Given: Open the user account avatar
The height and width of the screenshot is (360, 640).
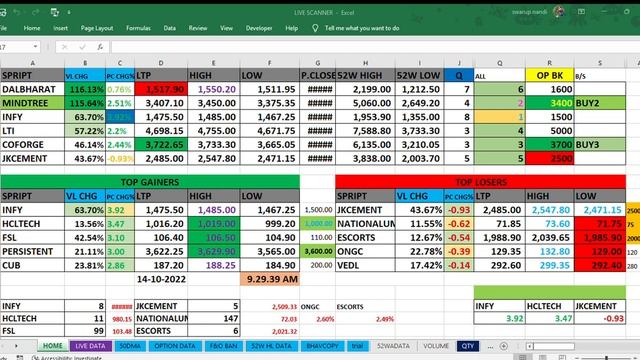Looking at the screenshot, I should (559, 12).
